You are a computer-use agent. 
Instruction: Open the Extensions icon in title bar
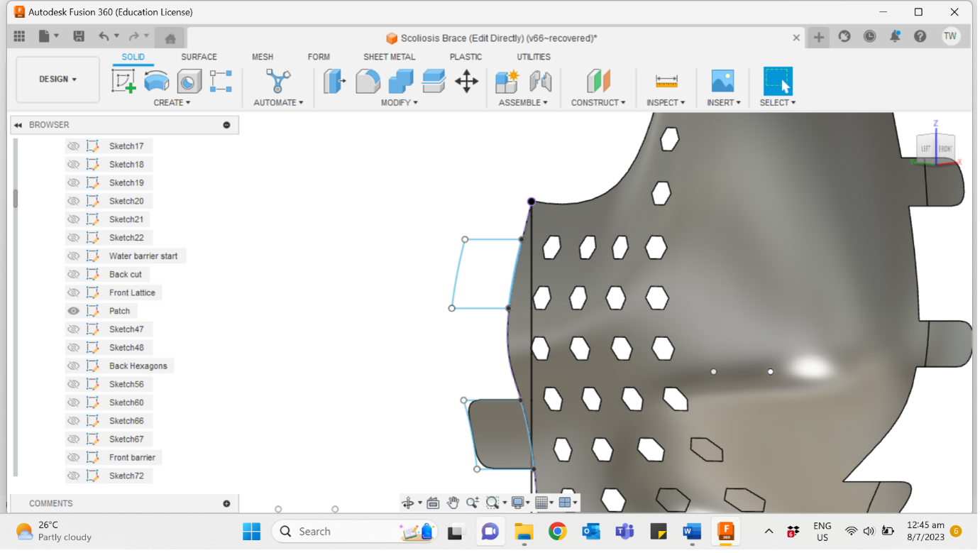(x=844, y=36)
